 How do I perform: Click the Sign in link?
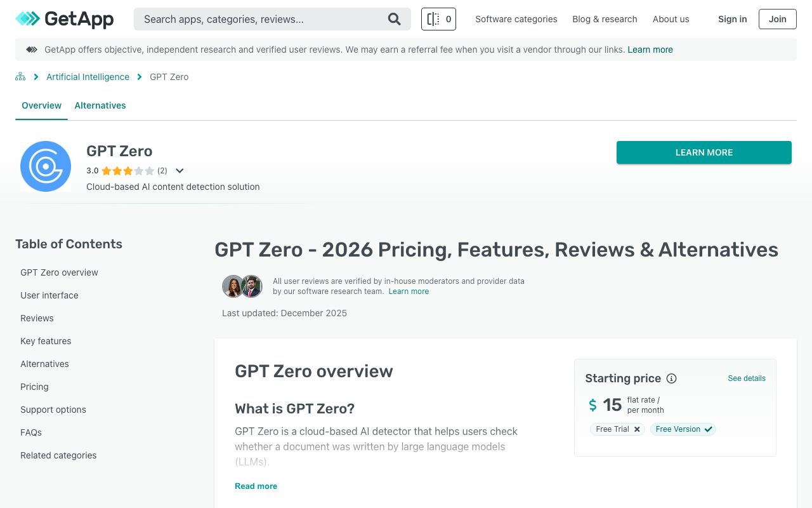(732, 19)
